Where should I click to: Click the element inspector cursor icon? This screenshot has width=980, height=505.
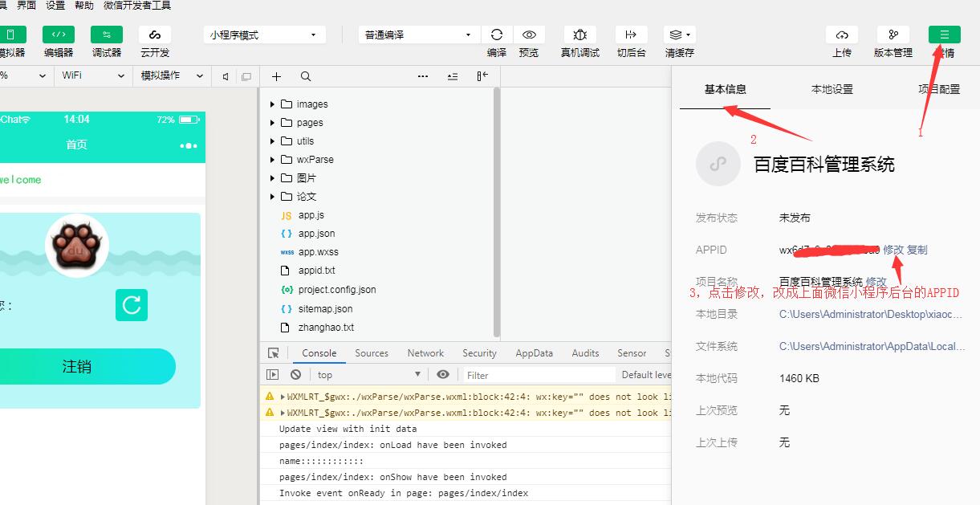[x=274, y=353]
